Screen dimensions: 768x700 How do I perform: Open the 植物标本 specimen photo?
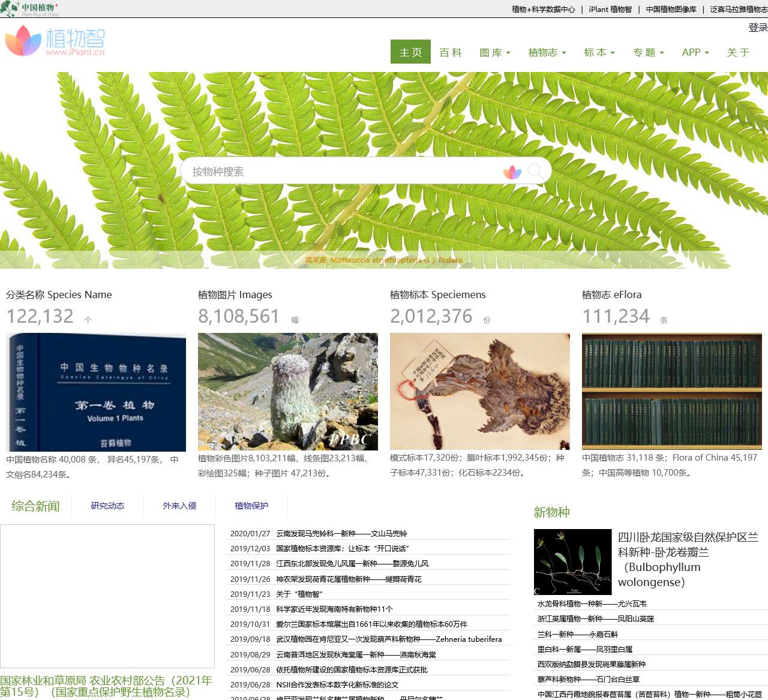(480, 392)
